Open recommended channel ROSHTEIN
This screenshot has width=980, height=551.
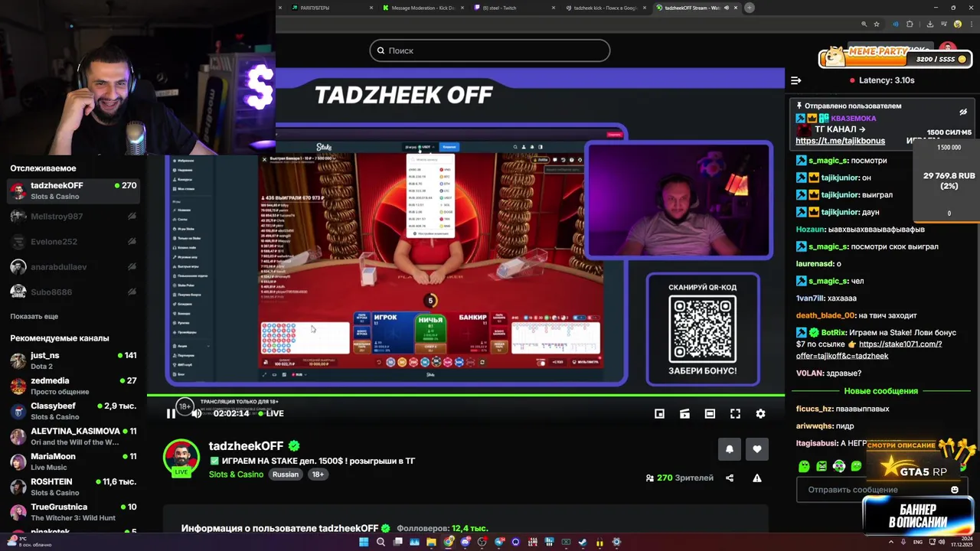click(x=73, y=487)
